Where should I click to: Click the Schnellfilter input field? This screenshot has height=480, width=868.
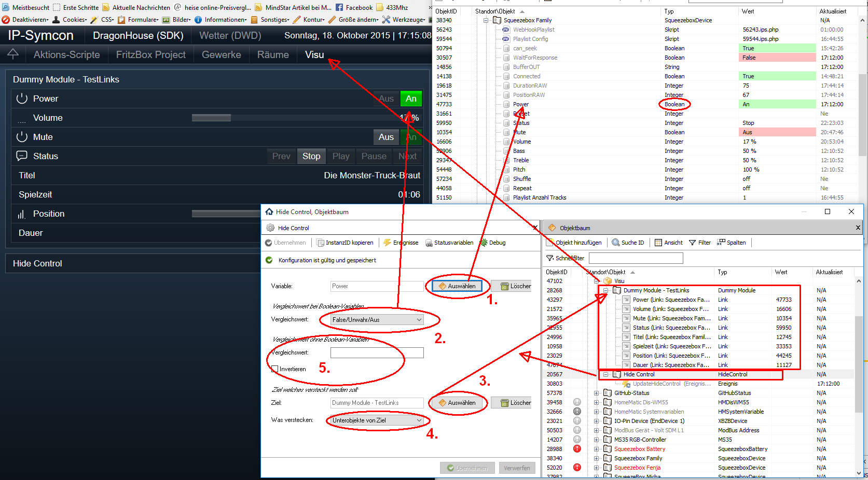(x=636, y=258)
